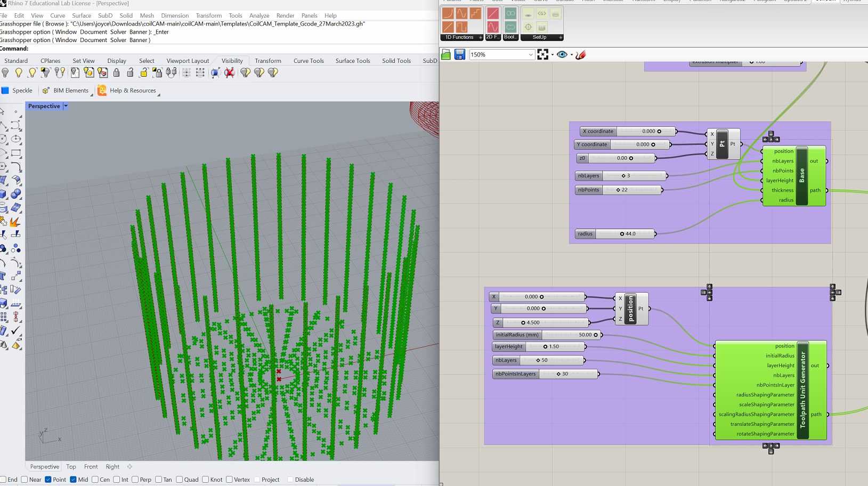Toggle the End osnap checkbox
Image resolution: width=868 pixels, height=486 pixels.
3,480
